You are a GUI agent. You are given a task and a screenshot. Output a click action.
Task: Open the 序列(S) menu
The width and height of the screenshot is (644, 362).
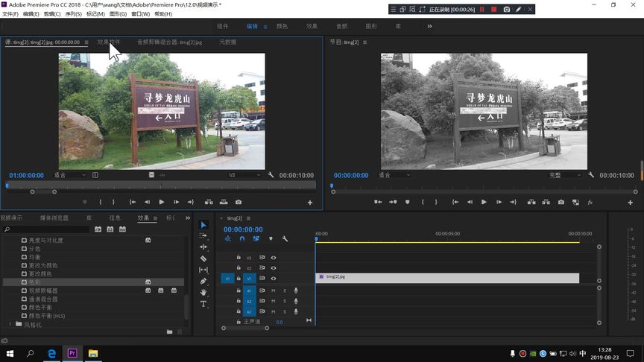(x=73, y=14)
